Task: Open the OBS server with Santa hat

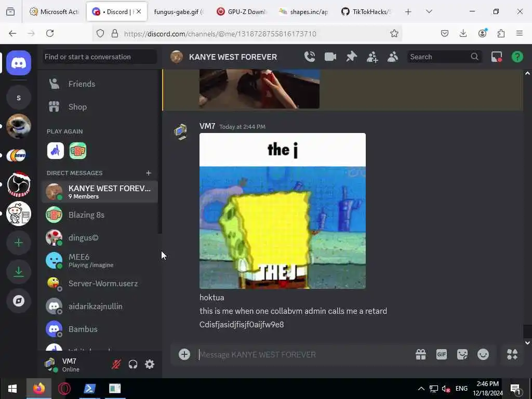Action: coord(19,184)
